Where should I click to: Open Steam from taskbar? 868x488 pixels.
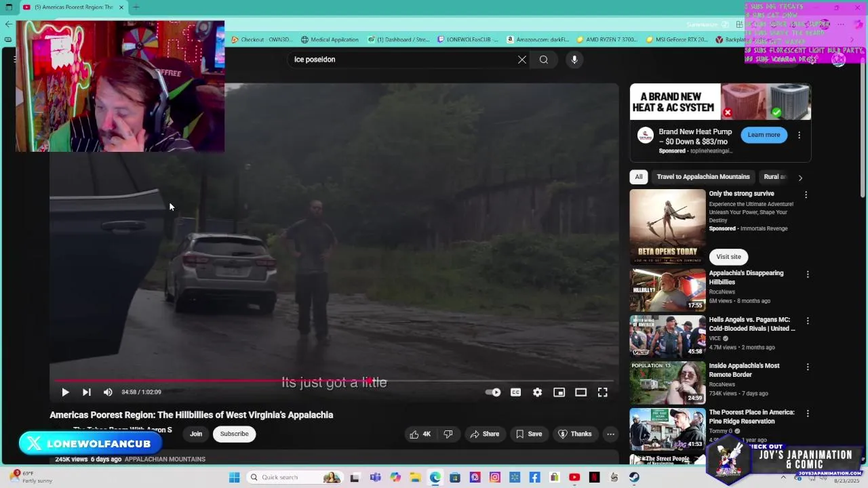click(634, 477)
